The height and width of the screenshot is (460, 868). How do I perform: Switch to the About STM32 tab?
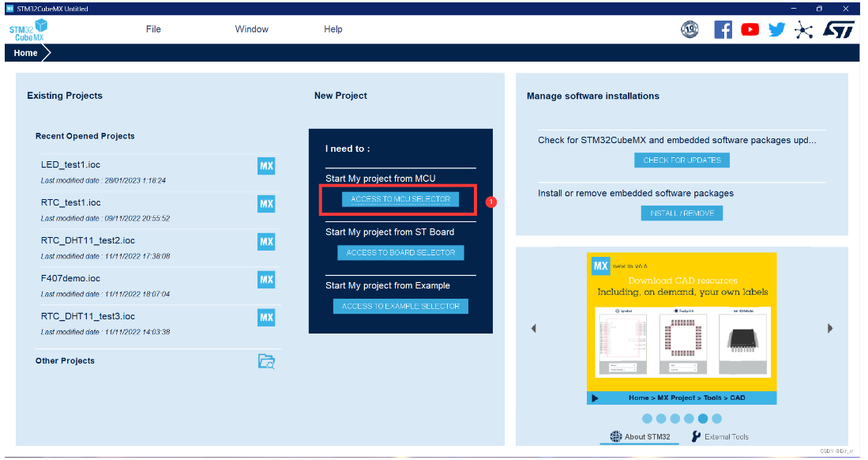coord(640,437)
